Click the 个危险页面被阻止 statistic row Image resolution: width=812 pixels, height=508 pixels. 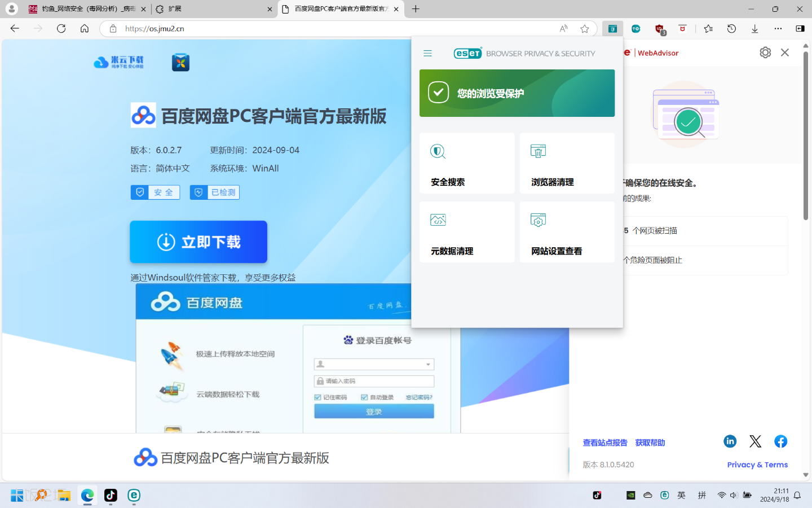[705, 260]
